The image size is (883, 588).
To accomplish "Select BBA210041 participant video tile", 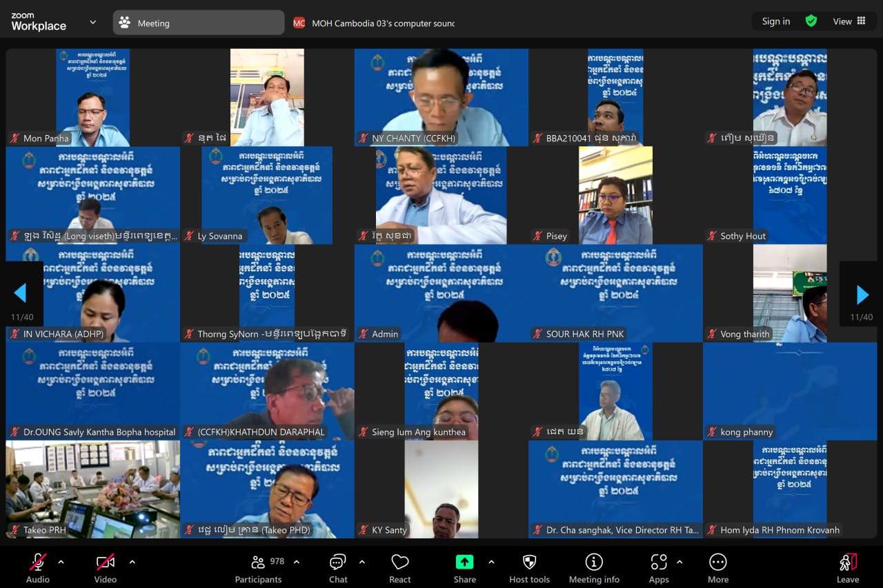I will tap(615, 97).
